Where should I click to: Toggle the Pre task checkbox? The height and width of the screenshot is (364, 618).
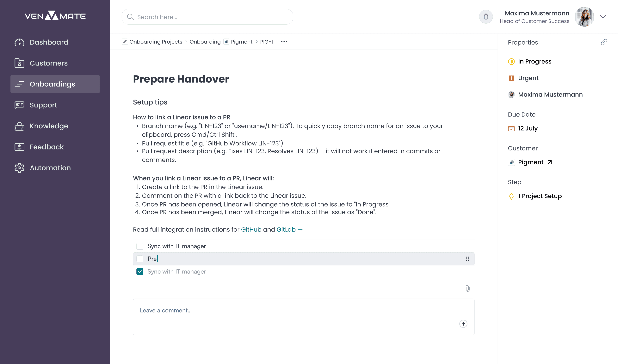[x=140, y=259]
